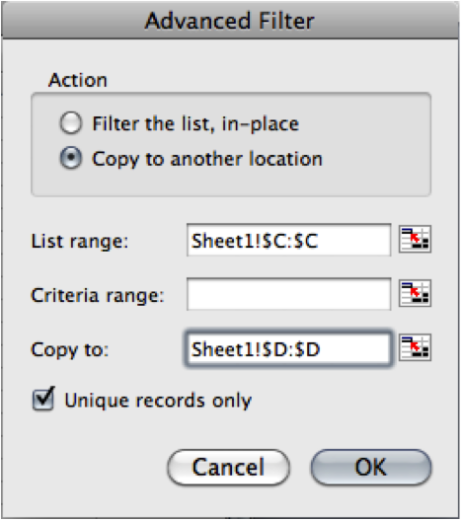
Task: Confirm the filter with the OK button
Action: pyautogui.click(x=371, y=467)
